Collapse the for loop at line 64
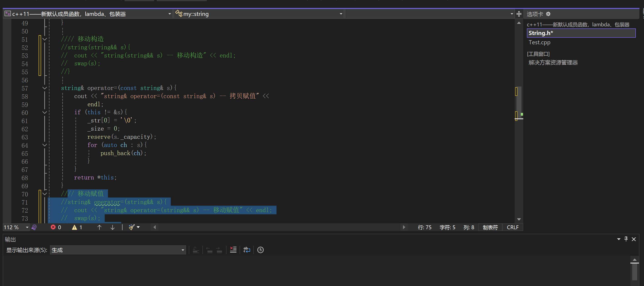 pos(45,145)
